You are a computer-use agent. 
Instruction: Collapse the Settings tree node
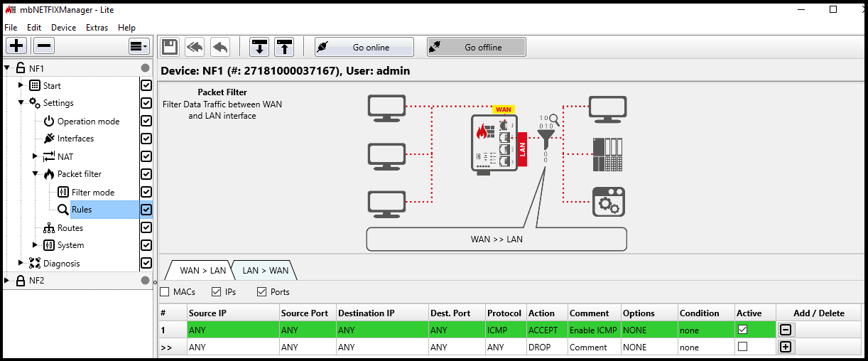[x=21, y=103]
